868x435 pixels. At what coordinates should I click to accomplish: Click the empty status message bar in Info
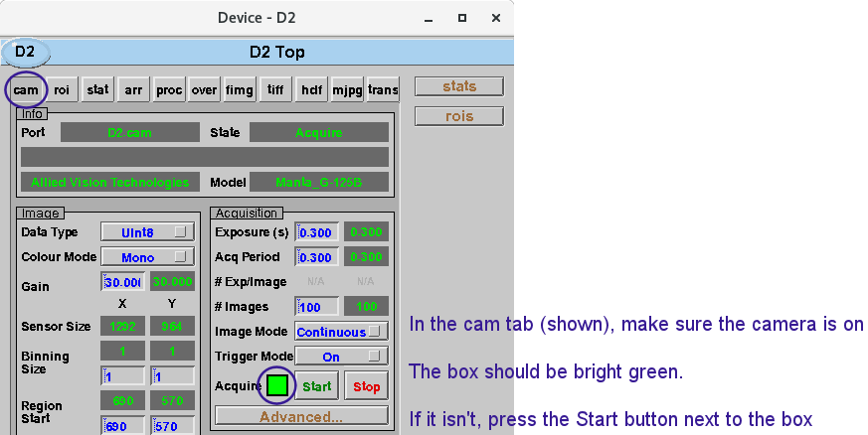pos(205,157)
